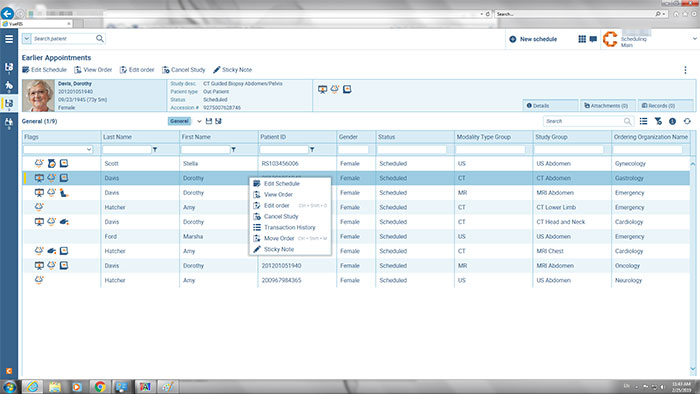
Task: Toggle the Patient ID column filter icon
Action: coord(312,150)
